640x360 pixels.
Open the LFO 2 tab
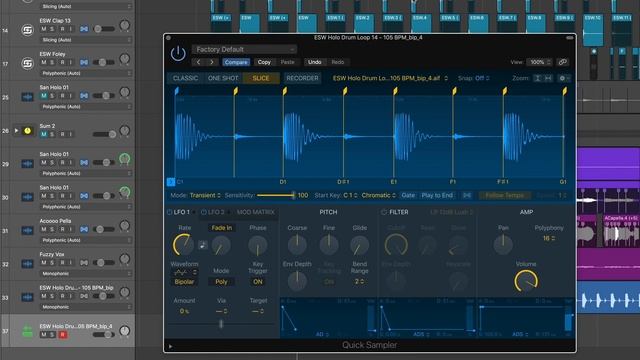[x=216, y=212]
